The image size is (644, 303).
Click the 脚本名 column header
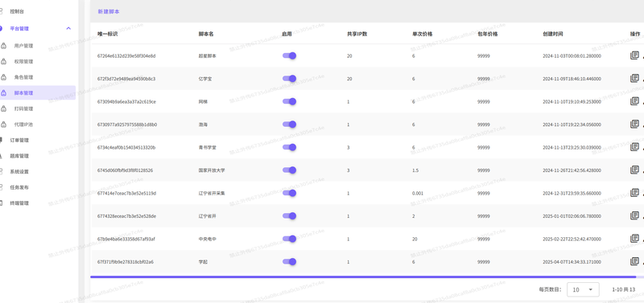206,34
